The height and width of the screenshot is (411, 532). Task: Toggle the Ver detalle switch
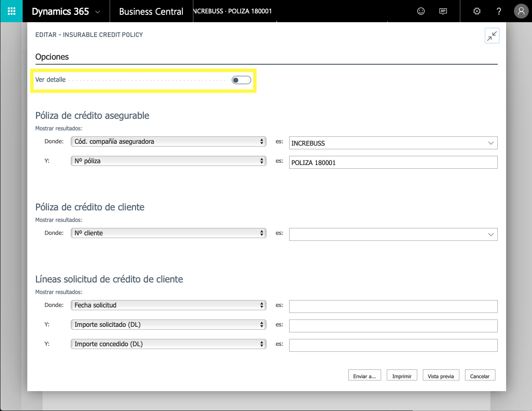[241, 80]
